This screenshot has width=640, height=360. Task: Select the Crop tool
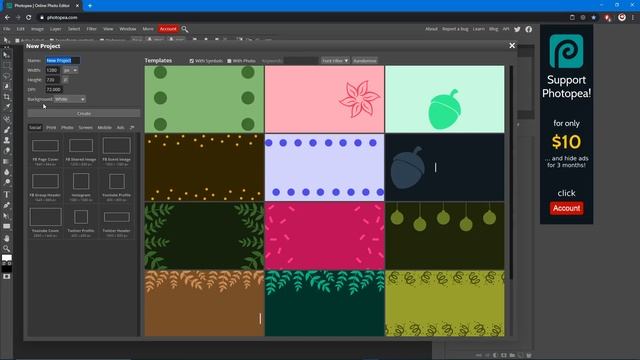point(7,97)
